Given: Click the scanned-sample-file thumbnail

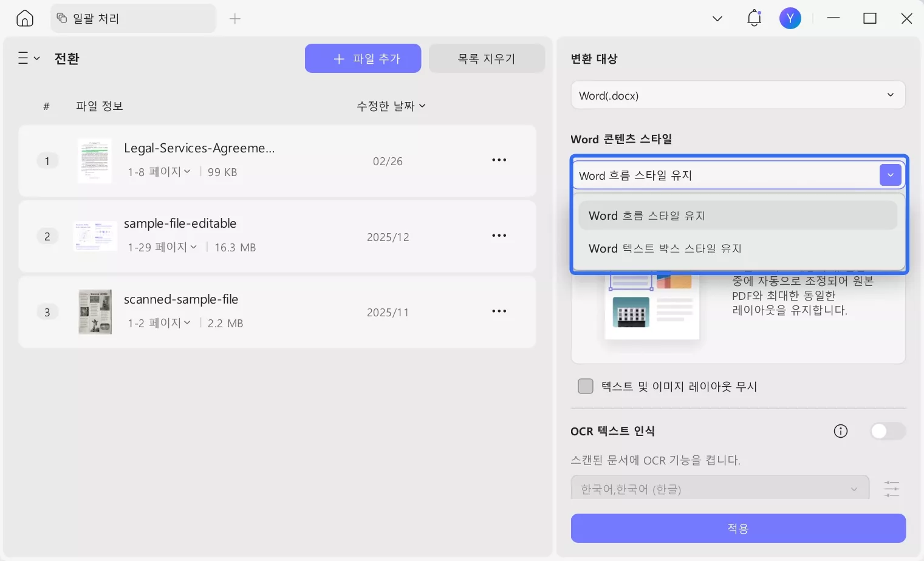Looking at the screenshot, I should tap(95, 311).
